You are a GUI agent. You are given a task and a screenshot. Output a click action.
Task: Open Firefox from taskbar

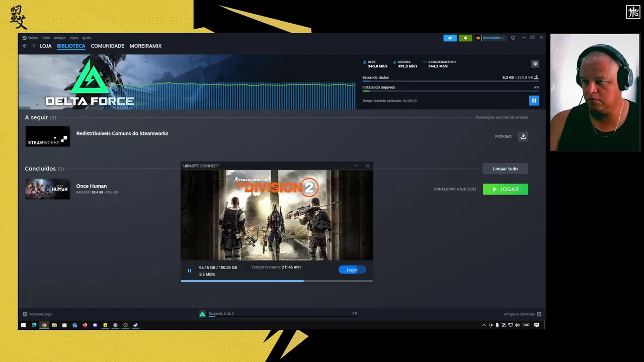click(85, 325)
